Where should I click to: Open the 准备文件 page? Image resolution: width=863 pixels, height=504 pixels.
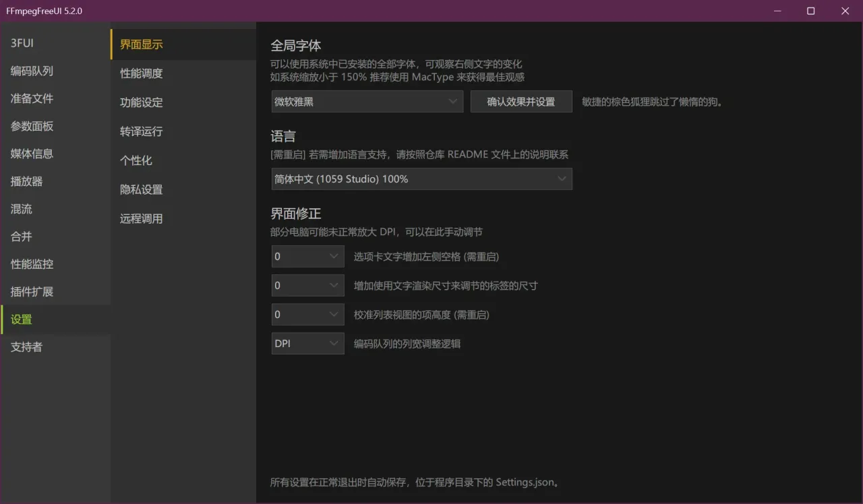click(55, 98)
